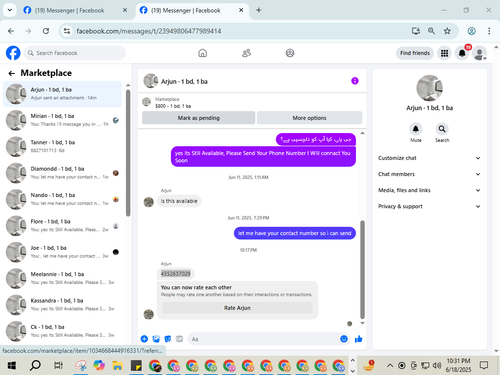Open the taskbar clock and date

[x=458, y=365]
